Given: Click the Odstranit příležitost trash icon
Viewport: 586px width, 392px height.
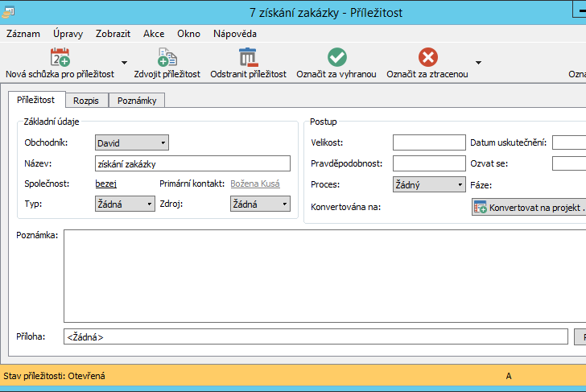Looking at the screenshot, I should pos(248,57).
